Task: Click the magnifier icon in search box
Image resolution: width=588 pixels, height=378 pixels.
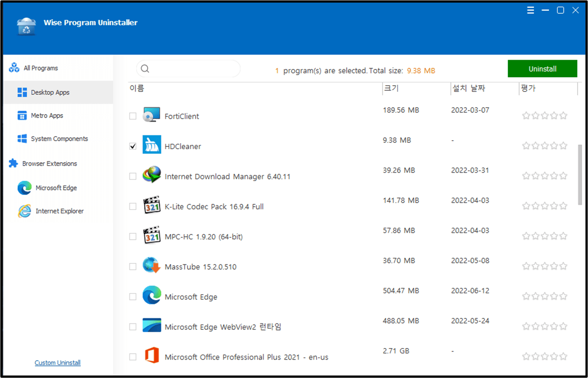Action: [x=145, y=69]
